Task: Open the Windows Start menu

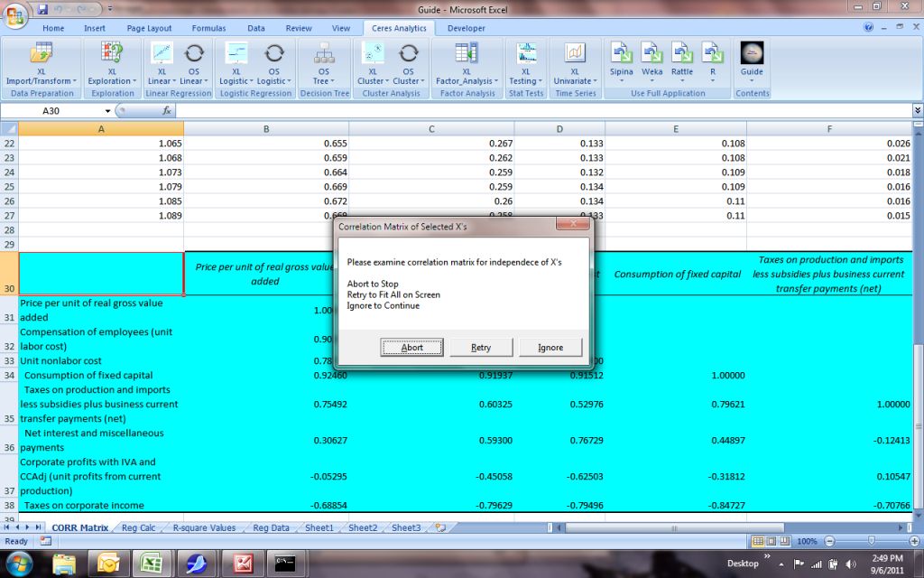Action: (x=19, y=564)
